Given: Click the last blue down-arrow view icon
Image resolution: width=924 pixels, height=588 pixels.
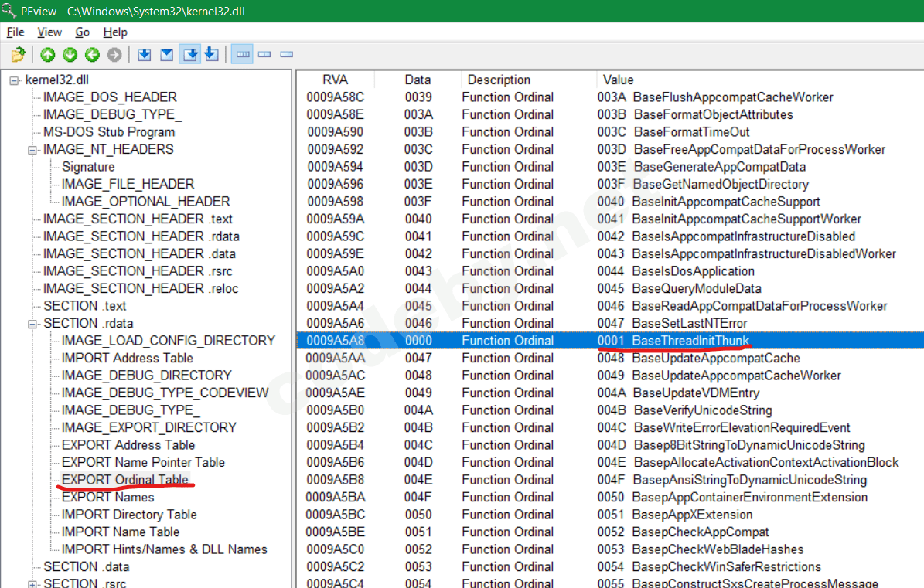Looking at the screenshot, I should [212, 55].
